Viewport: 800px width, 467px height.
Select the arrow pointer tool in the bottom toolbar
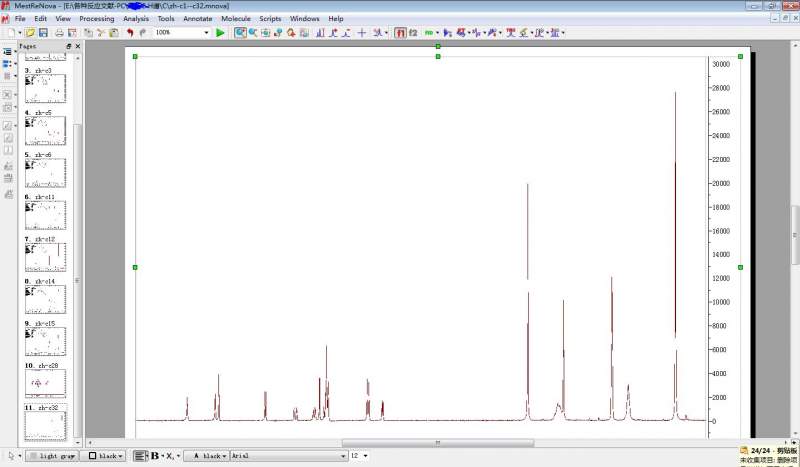click(x=11, y=456)
